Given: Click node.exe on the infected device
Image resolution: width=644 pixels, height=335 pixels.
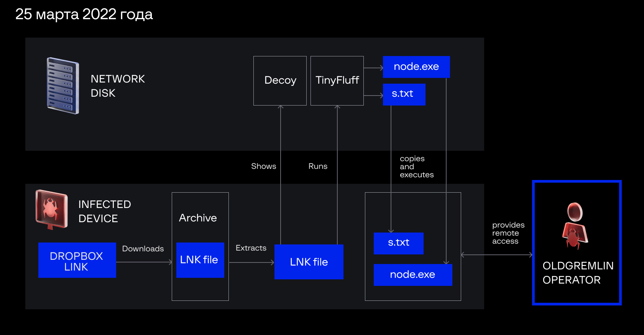Looking at the screenshot, I should 412,275.
